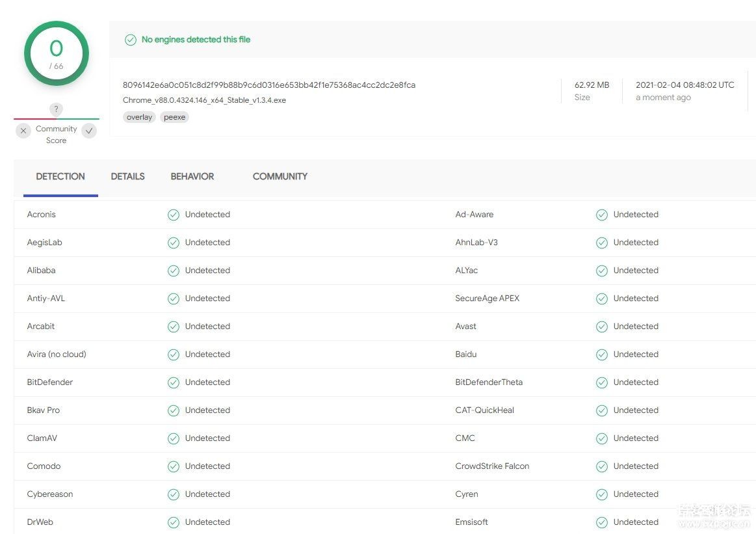This screenshot has width=756, height=534.
Task: Select the DETECTION tab
Action: click(x=60, y=176)
